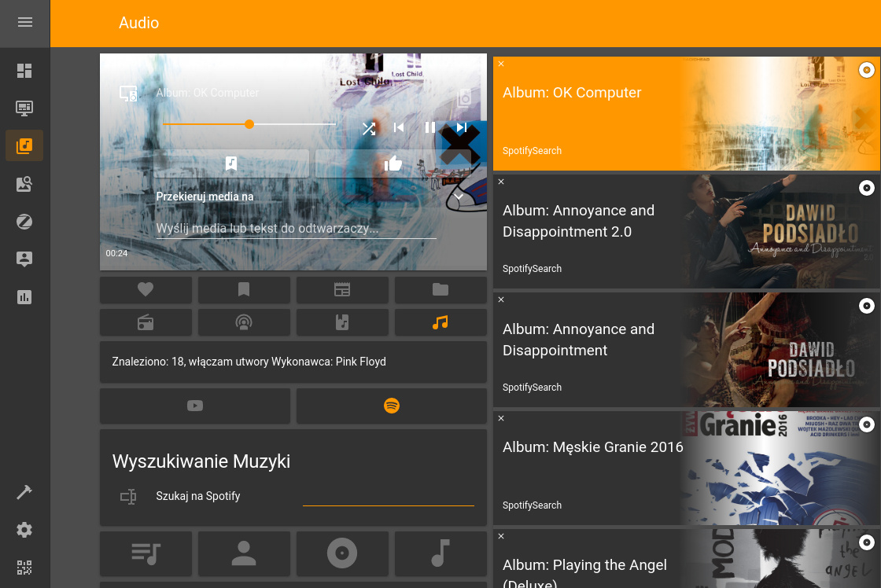Click SpotifySearch label under OK Computer

point(532,150)
